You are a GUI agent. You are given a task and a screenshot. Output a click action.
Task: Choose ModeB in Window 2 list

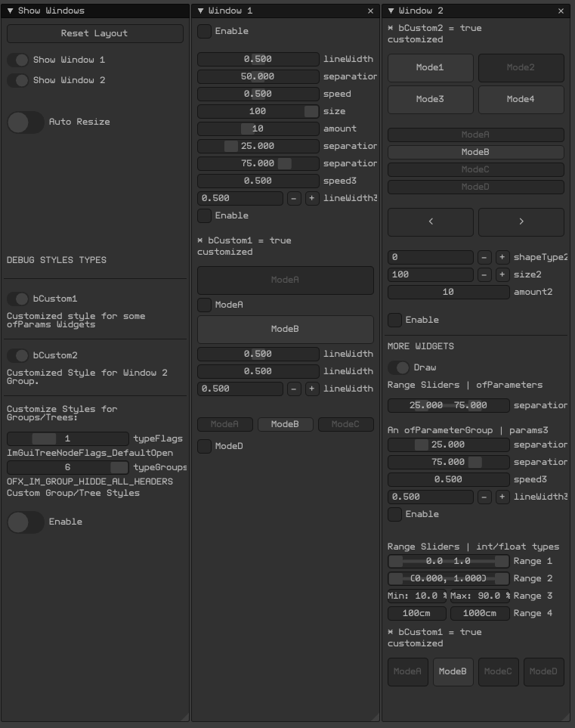[476, 152]
